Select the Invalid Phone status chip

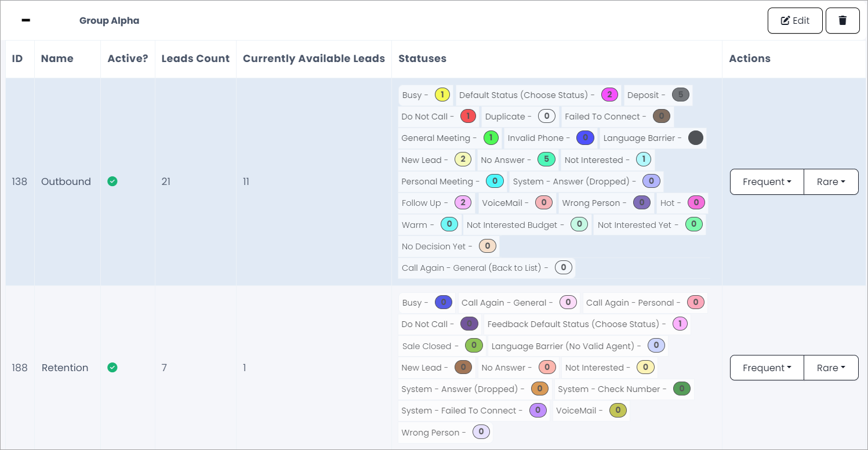point(550,138)
